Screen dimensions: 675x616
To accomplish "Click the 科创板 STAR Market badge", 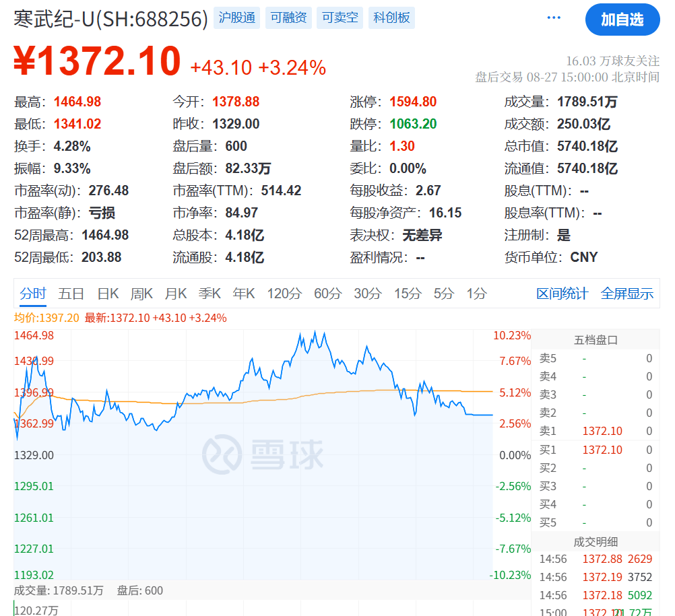I will click(391, 18).
